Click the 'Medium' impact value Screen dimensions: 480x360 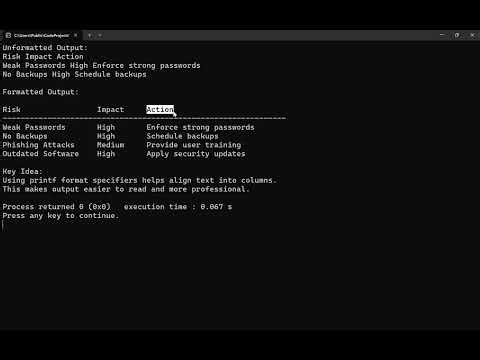click(x=110, y=145)
